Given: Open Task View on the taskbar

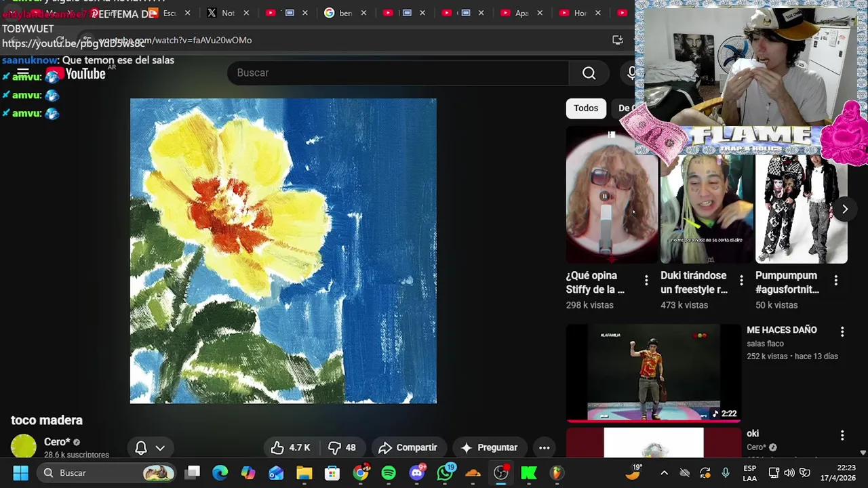Looking at the screenshot, I should pos(193,472).
